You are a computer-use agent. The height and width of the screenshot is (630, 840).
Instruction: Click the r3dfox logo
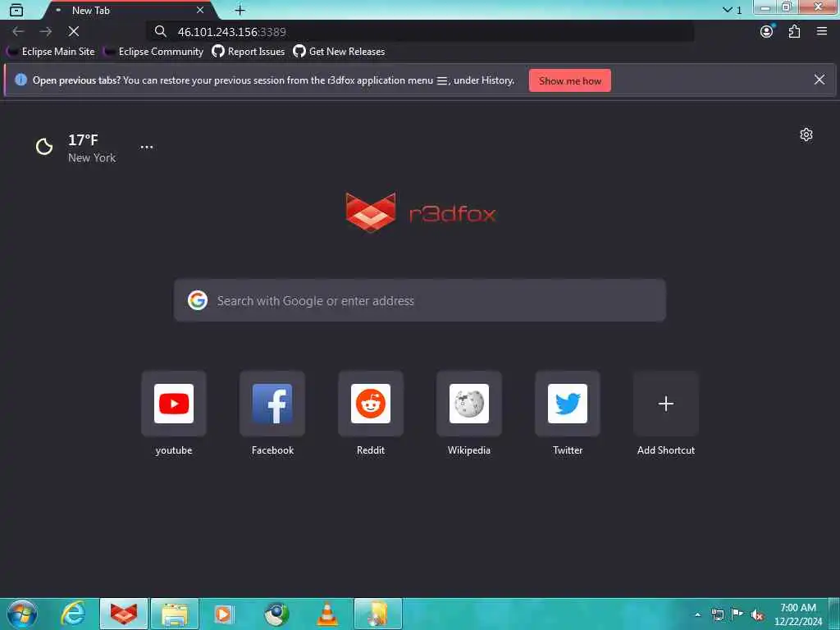(x=421, y=212)
